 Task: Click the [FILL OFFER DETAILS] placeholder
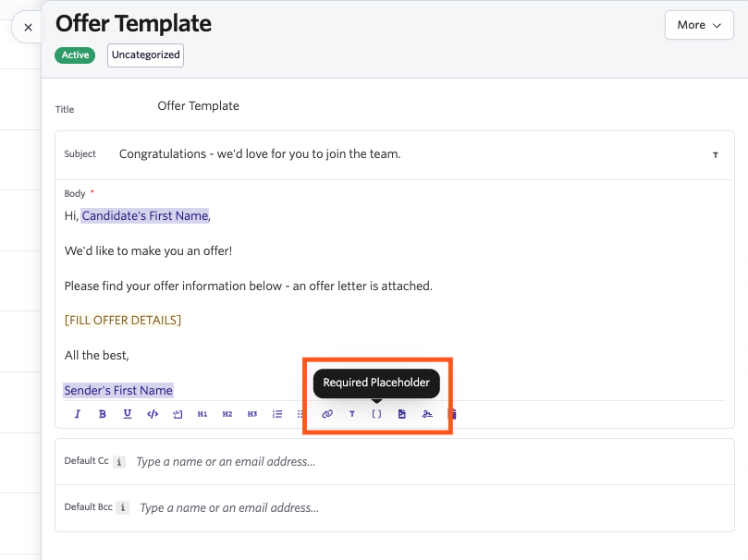[x=123, y=321]
